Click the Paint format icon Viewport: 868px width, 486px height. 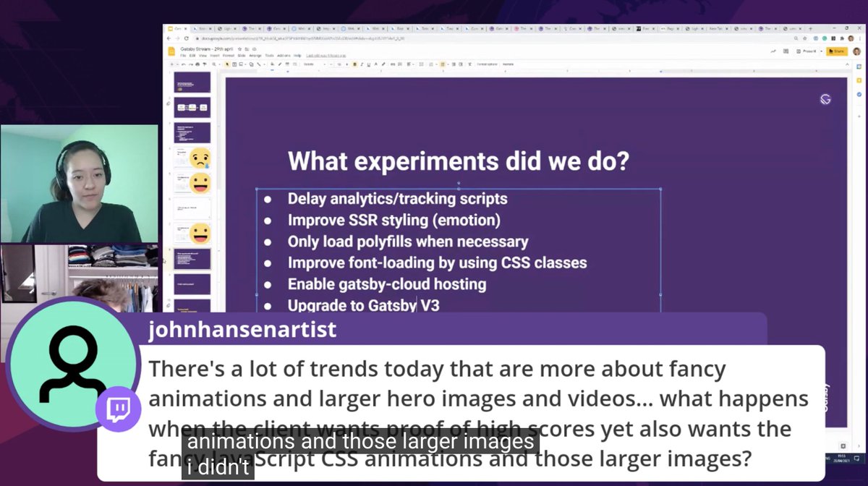pos(204,64)
